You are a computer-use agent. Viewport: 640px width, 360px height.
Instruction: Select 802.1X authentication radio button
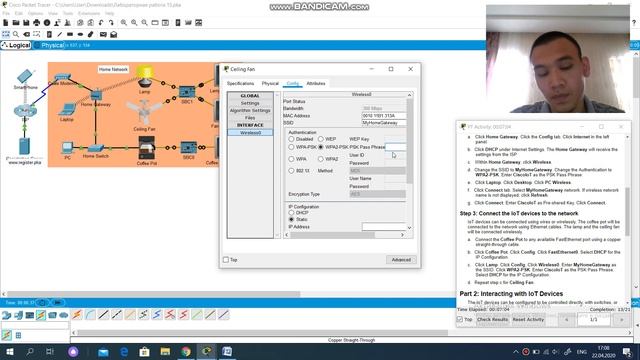click(x=291, y=171)
